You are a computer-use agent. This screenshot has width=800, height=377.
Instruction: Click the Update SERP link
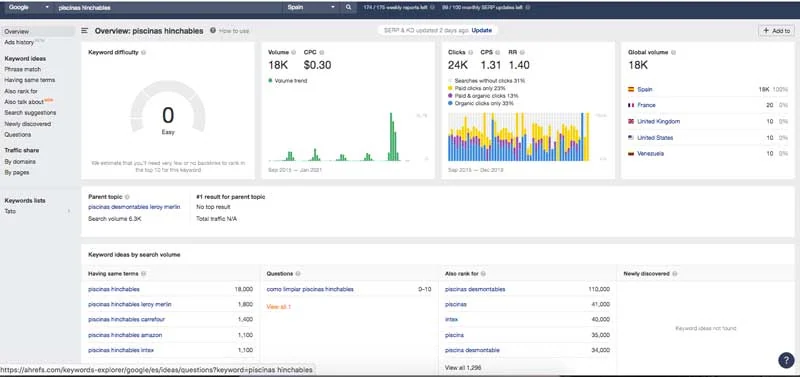pyautogui.click(x=482, y=31)
